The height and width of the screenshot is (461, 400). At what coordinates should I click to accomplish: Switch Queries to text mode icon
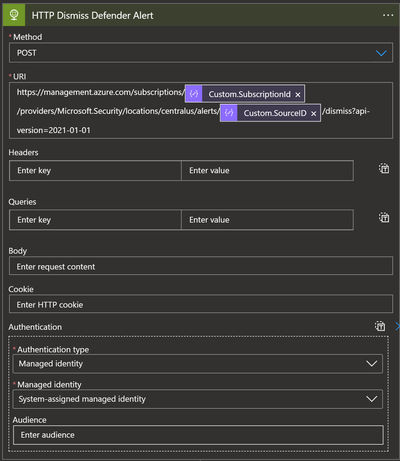(x=384, y=218)
